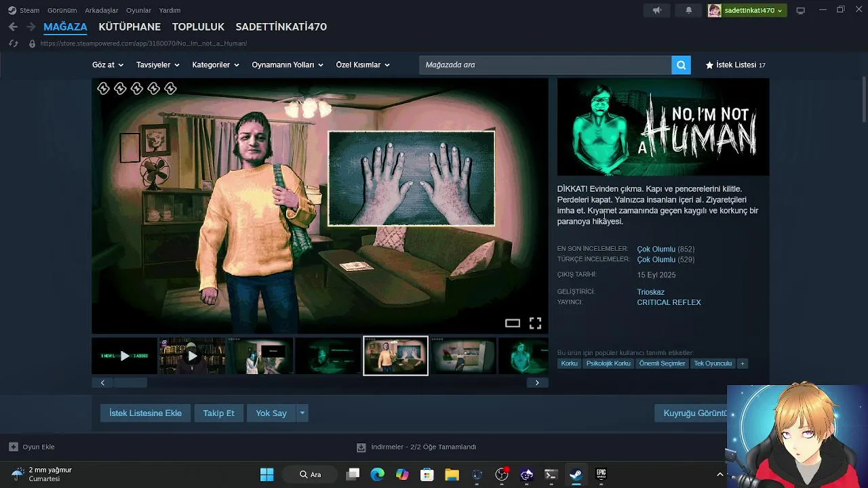Expand the Tavsiyeler dropdown

coord(157,65)
